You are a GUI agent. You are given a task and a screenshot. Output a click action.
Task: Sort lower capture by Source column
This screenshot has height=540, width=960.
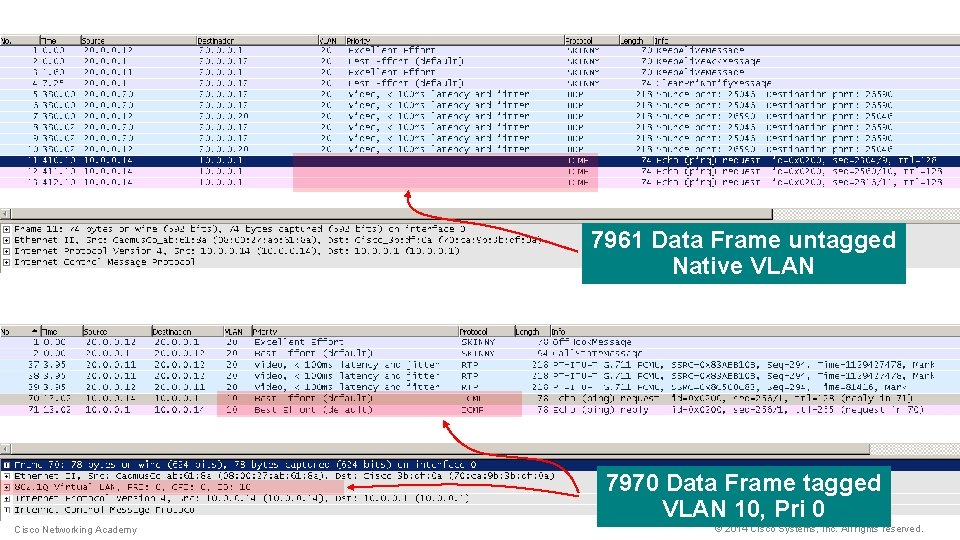[x=117, y=331]
